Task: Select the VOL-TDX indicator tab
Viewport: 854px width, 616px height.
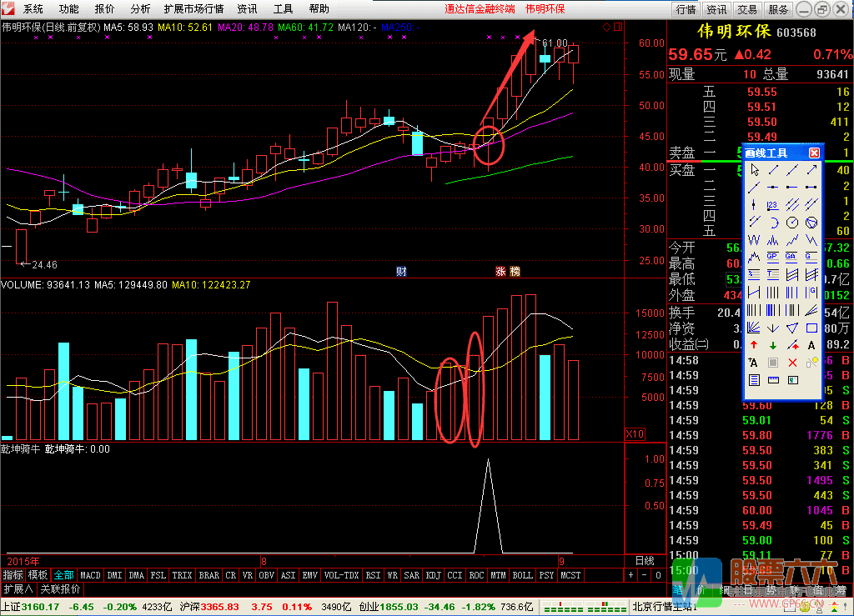Action: click(341, 575)
